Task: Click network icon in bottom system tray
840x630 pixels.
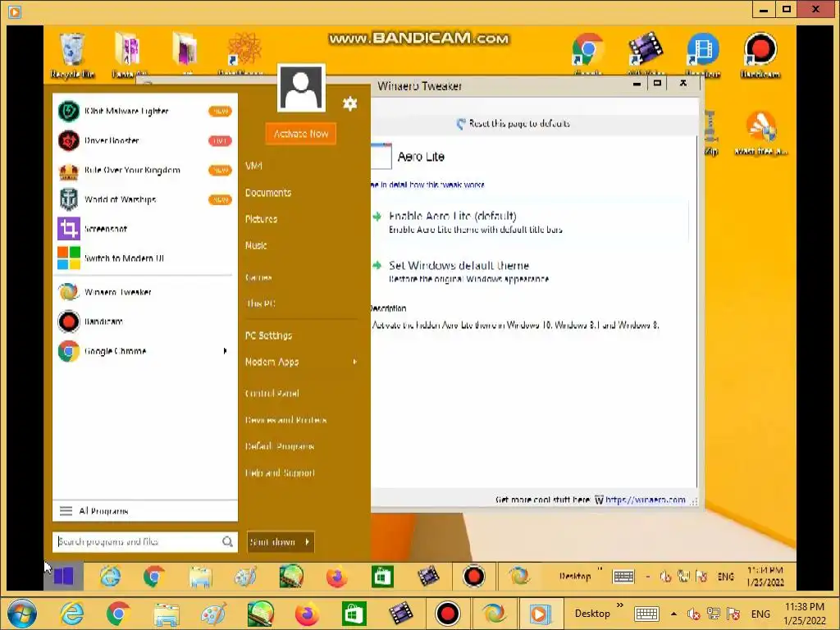Action: [x=714, y=614]
